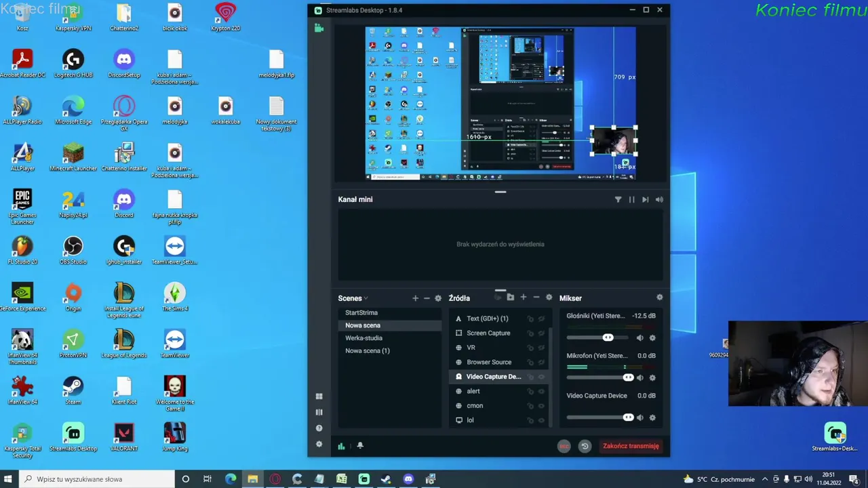Mute event sounds in Kanał mini
The width and height of the screenshot is (868, 488).
[659, 199]
